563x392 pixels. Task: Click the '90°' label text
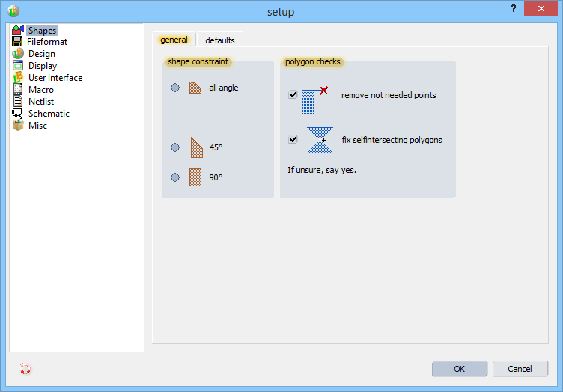click(x=216, y=177)
